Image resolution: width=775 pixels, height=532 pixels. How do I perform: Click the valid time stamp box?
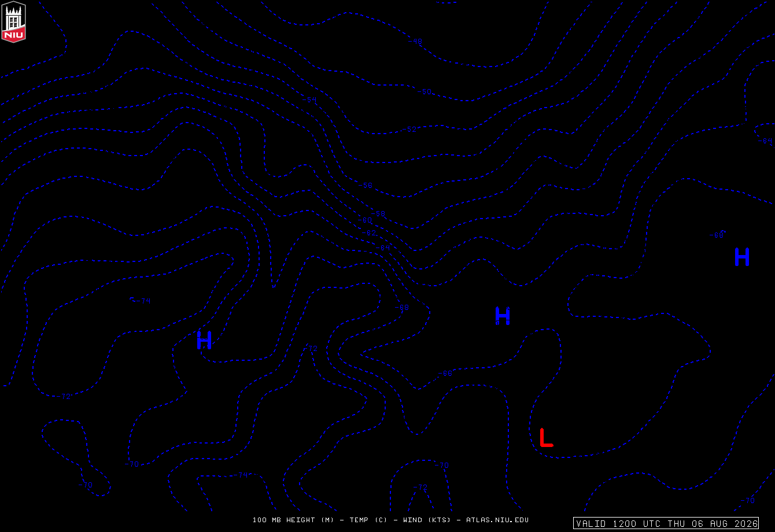pyautogui.click(x=667, y=523)
